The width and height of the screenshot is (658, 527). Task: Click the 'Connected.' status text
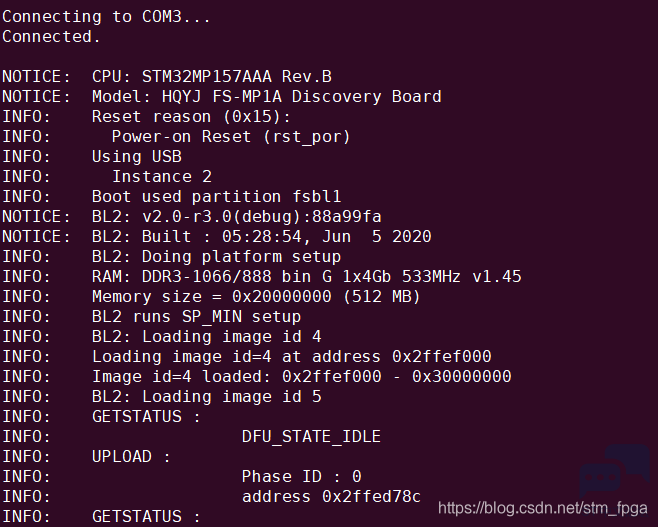point(51,37)
